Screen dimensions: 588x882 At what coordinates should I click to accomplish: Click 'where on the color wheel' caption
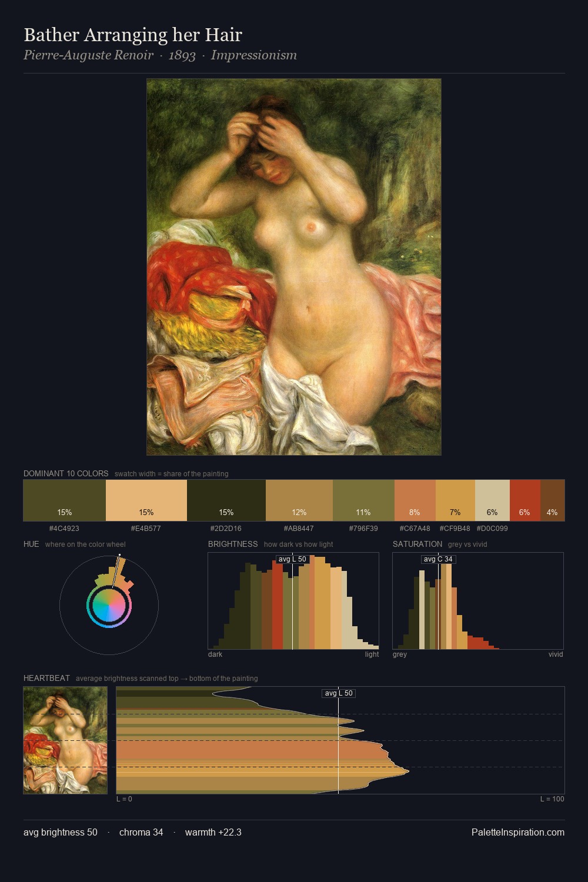(85, 544)
